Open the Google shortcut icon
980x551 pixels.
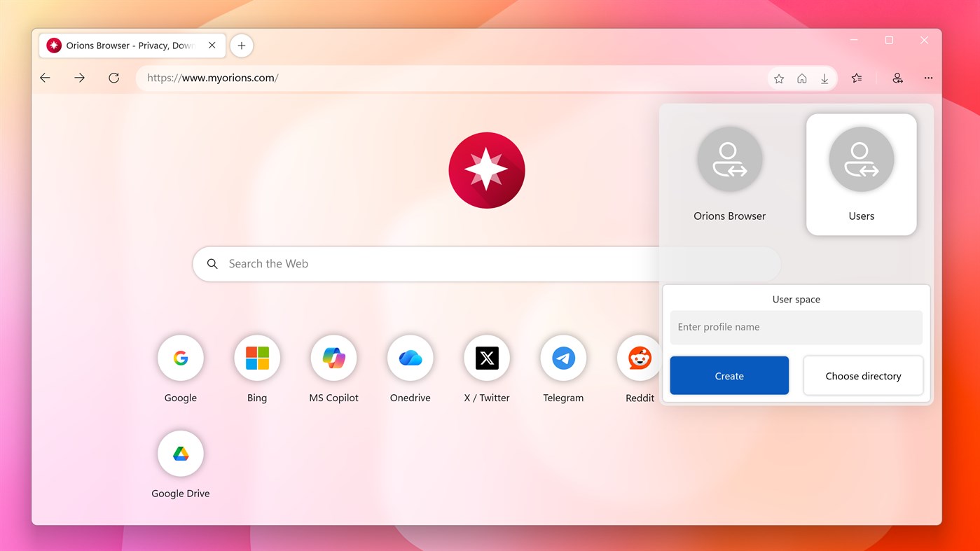click(x=180, y=358)
